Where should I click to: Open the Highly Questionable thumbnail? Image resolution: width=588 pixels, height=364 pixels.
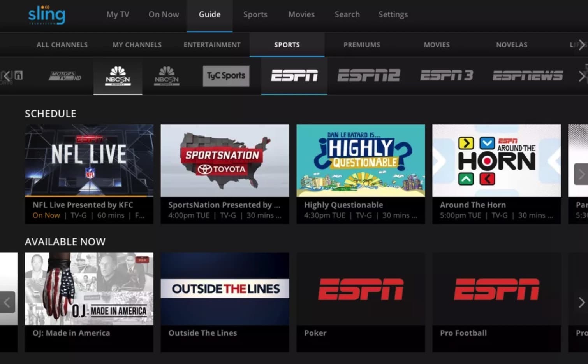(361, 161)
